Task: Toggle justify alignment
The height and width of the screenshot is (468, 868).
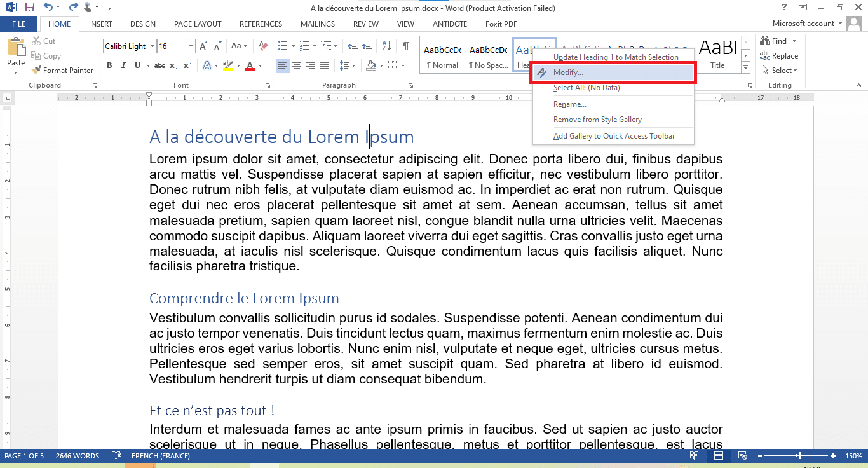Action: click(x=325, y=65)
